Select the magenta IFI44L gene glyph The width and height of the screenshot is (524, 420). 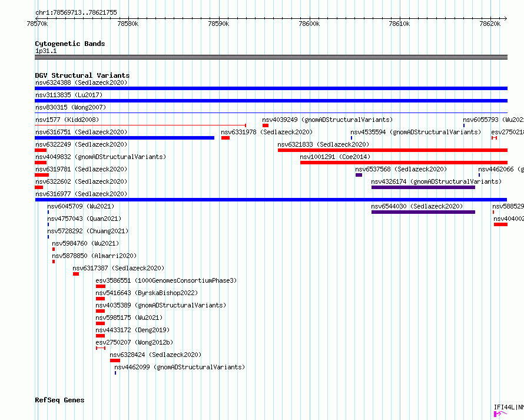pyautogui.click(x=499, y=414)
